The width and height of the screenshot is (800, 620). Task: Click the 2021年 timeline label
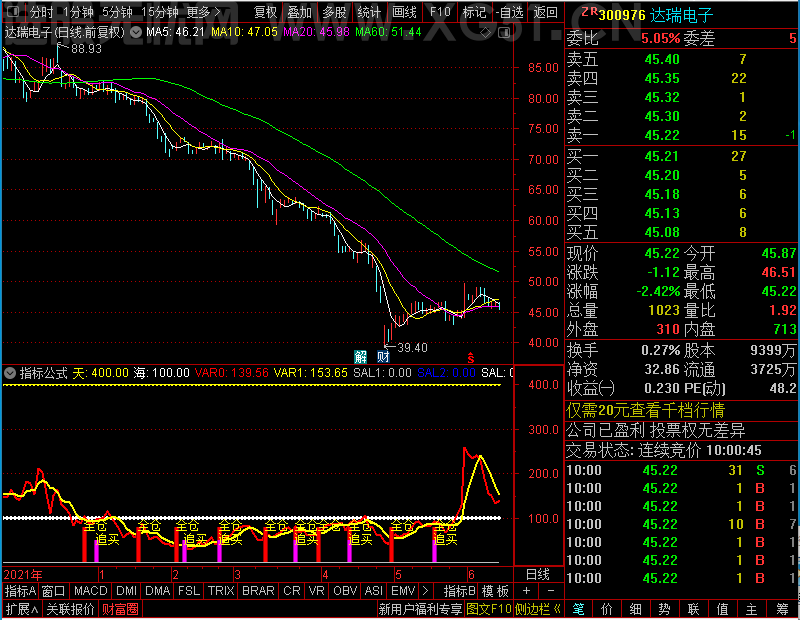point(23,575)
